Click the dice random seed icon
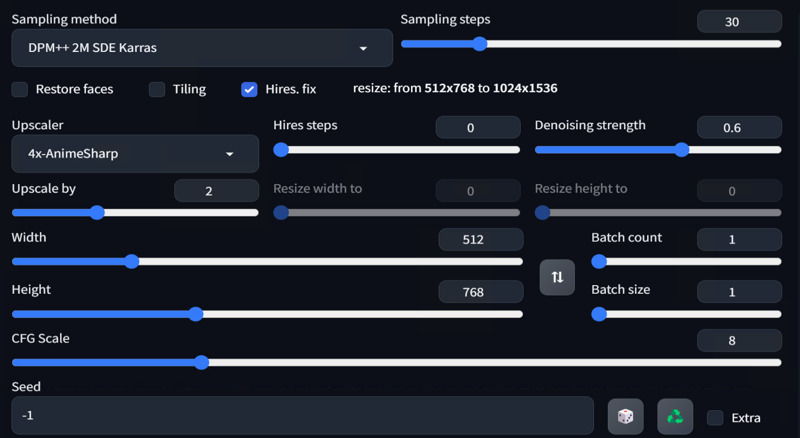This screenshot has height=438, width=800. pyautogui.click(x=626, y=417)
